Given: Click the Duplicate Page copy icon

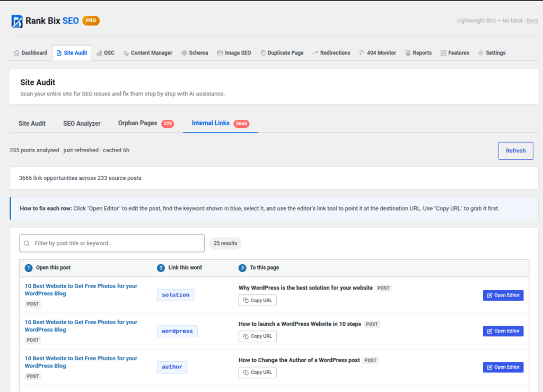Looking at the screenshot, I should [263, 53].
